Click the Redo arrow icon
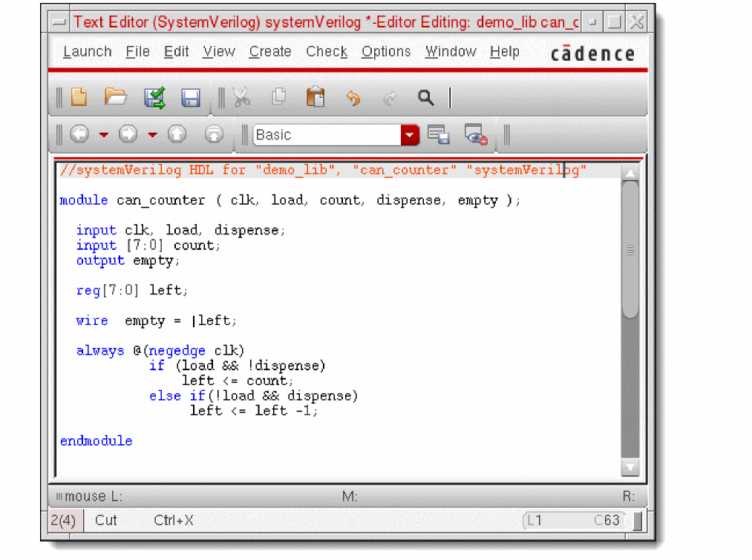Image resolution: width=752 pixels, height=560 pixels. 390,98
